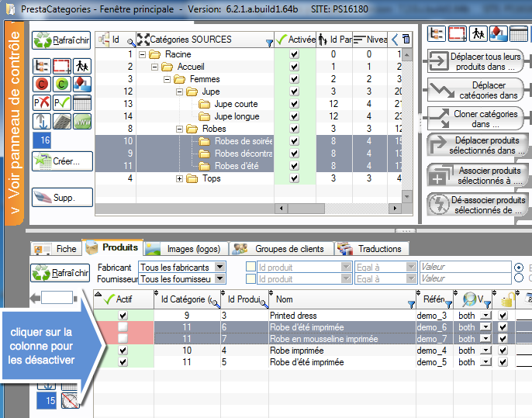Click the left panel tree-view icon

[x=42, y=65]
